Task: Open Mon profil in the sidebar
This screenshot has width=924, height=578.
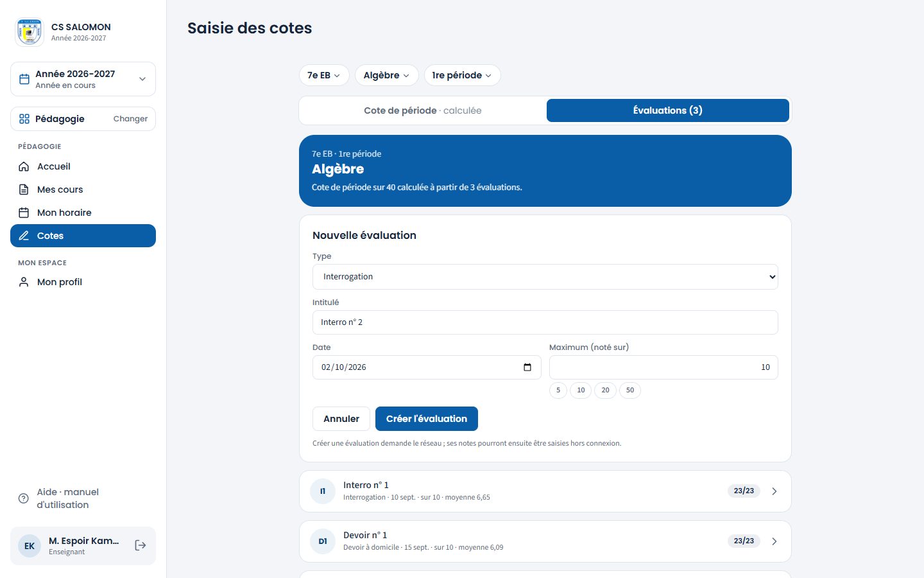Action: click(x=83, y=282)
